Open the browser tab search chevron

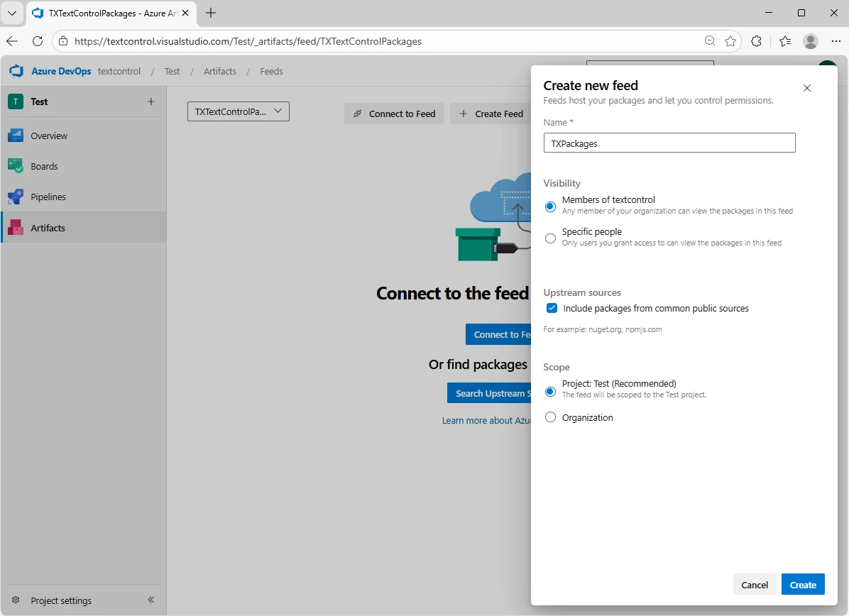click(x=11, y=13)
